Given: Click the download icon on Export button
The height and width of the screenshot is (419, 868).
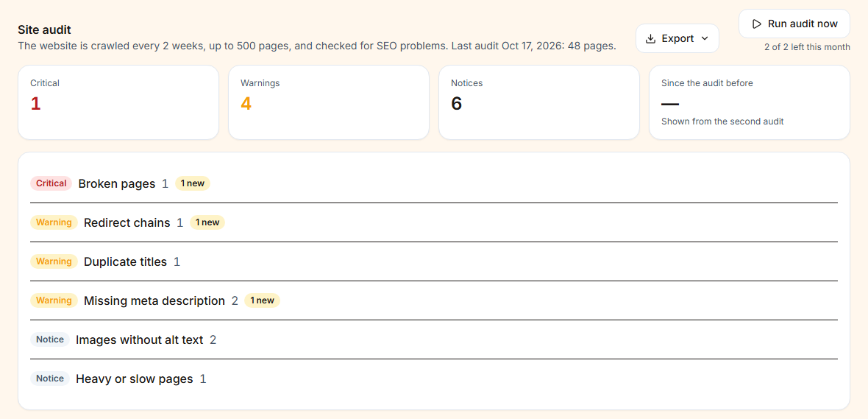Looking at the screenshot, I should [x=650, y=38].
